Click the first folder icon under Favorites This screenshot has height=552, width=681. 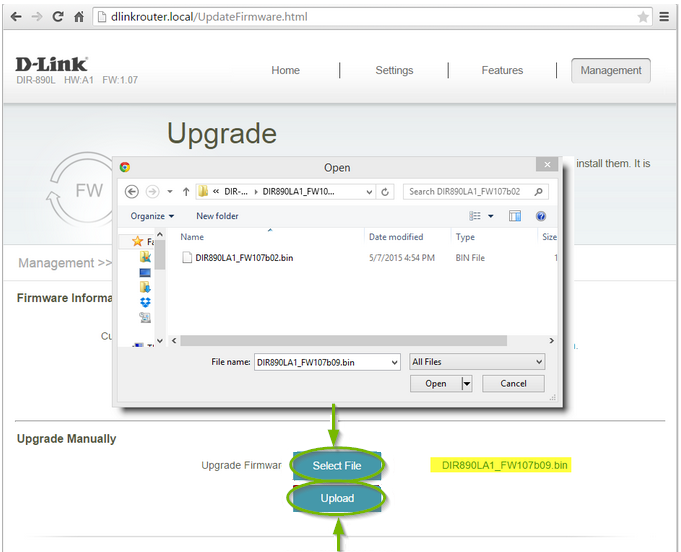click(145, 257)
